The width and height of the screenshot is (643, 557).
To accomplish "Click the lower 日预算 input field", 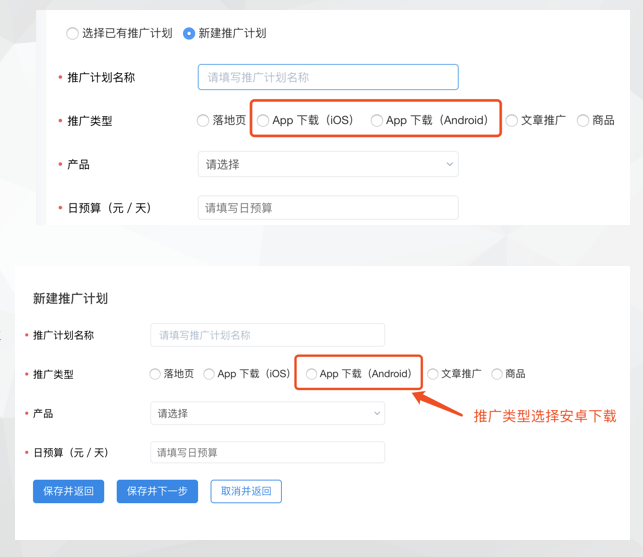I will (x=267, y=452).
